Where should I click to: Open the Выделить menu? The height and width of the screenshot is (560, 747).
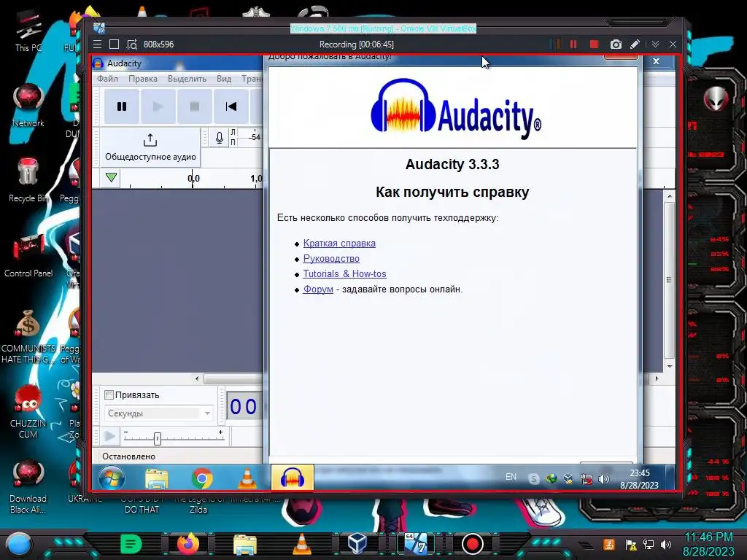pos(187,79)
